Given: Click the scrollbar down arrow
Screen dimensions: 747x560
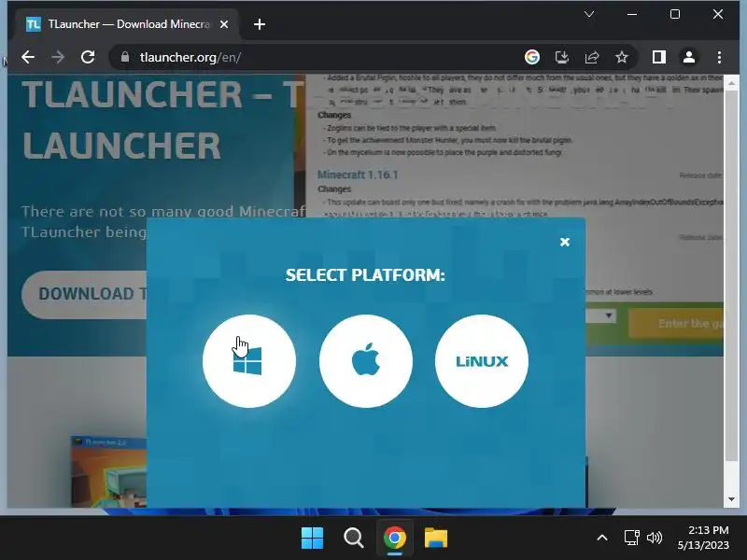Looking at the screenshot, I should click(731, 499).
